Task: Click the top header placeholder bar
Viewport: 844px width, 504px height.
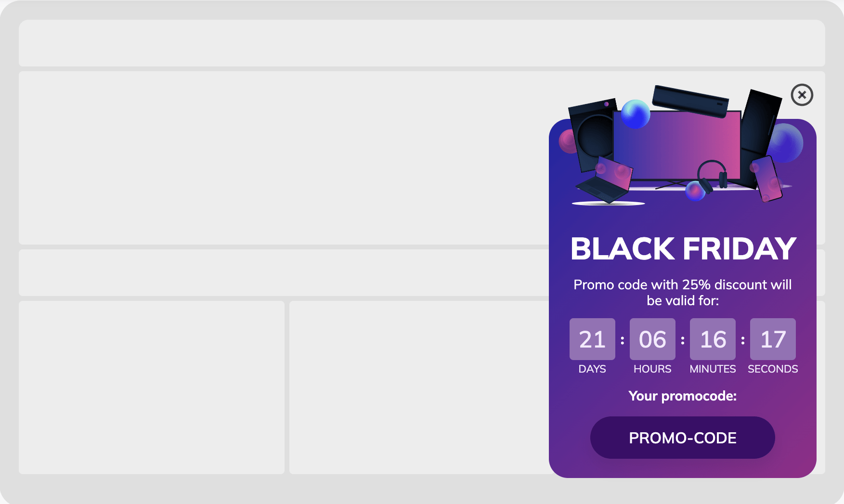Action: coord(289,43)
